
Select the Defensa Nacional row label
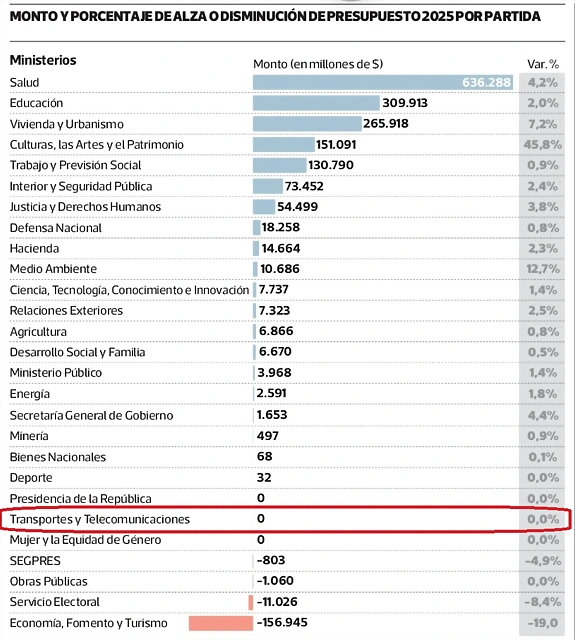(56, 228)
